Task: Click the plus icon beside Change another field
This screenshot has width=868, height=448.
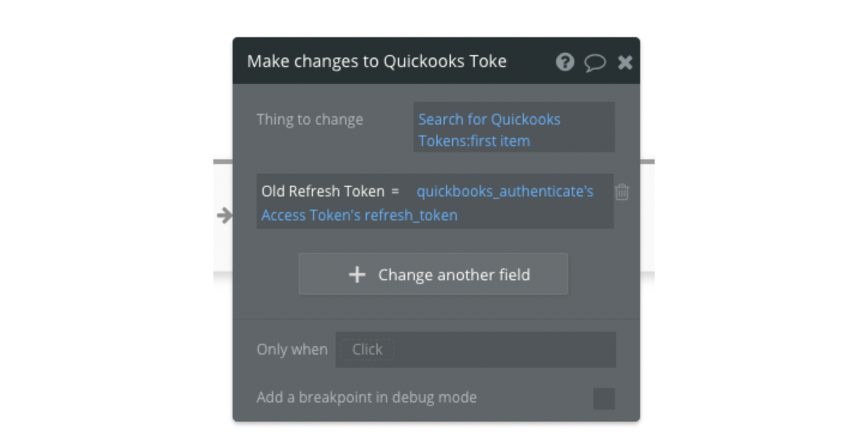Action: pyautogui.click(x=357, y=275)
